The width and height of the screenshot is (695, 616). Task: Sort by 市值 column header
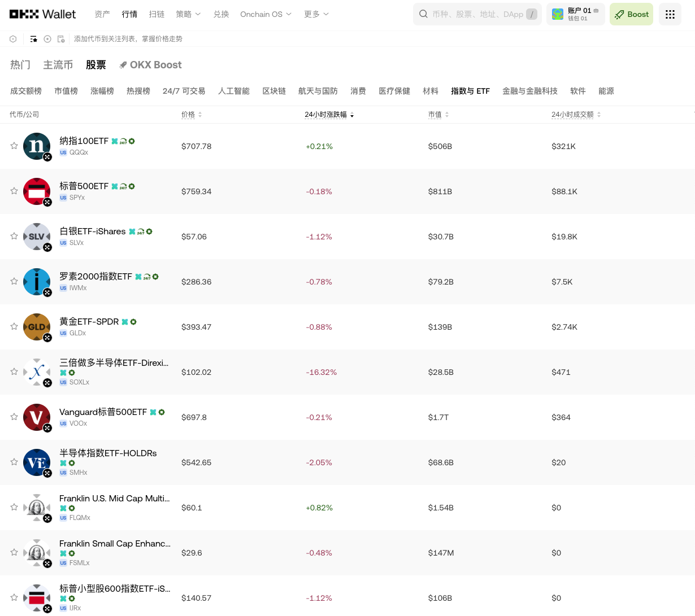point(438,115)
